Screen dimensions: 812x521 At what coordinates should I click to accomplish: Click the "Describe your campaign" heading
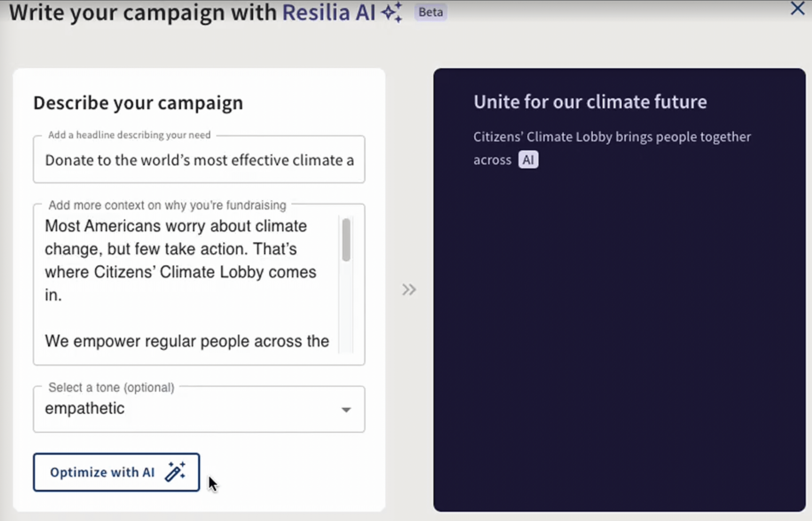[x=138, y=103]
